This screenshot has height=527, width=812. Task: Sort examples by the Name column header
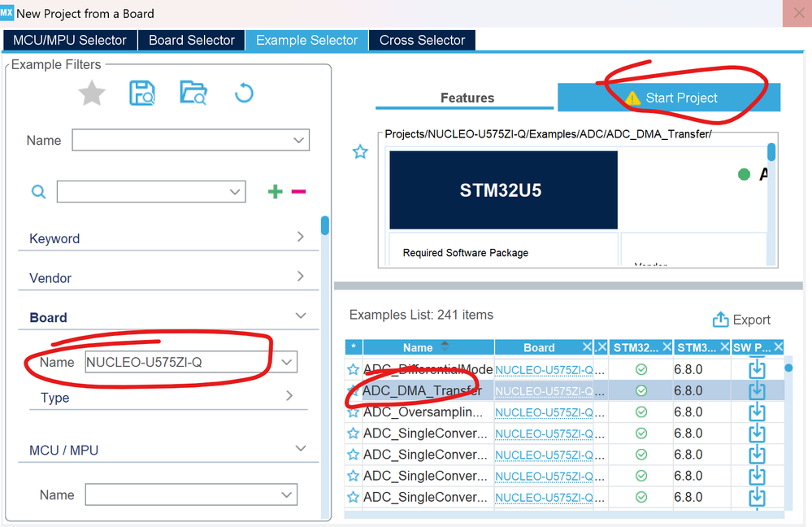[x=428, y=347]
